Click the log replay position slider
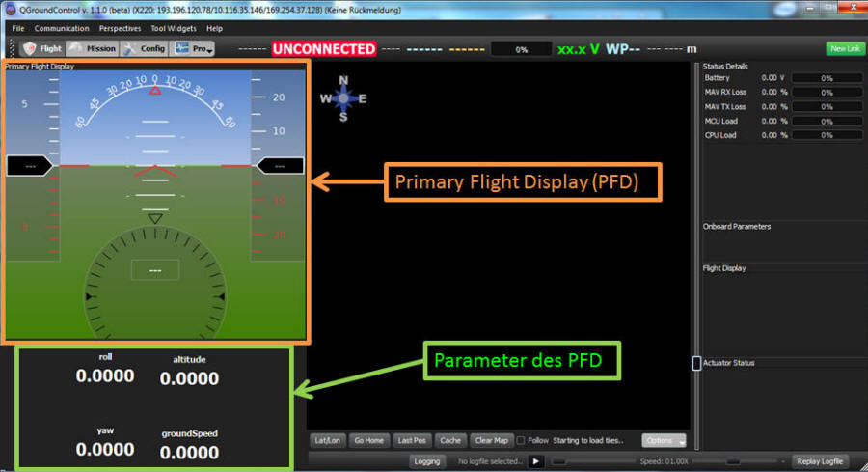868x472 pixels. coord(593,461)
